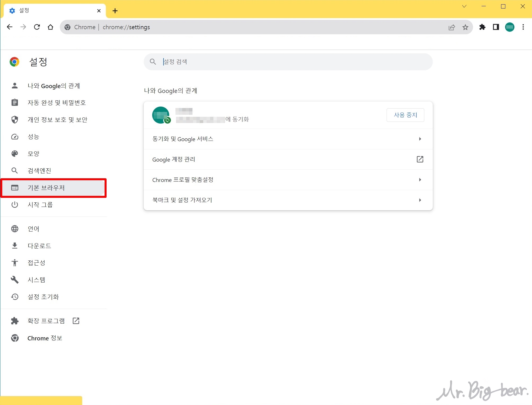Click the globe icon for 언어
Viewport: 532px width, 405px height.
point(15,229)
